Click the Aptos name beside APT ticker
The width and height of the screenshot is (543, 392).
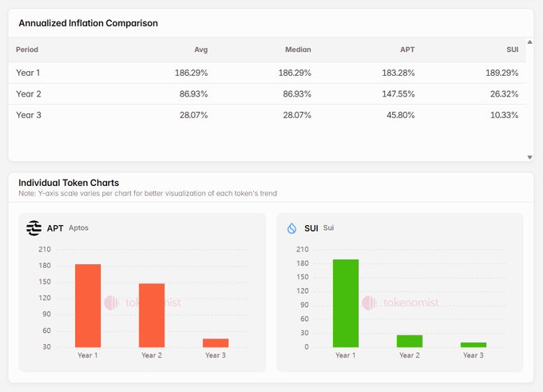[78, 228]
